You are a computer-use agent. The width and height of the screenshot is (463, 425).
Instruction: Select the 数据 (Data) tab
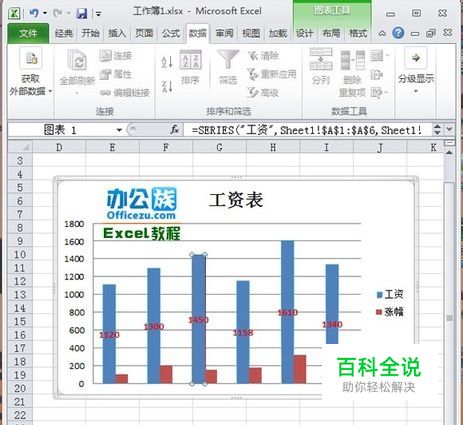(x=198, y=33)
